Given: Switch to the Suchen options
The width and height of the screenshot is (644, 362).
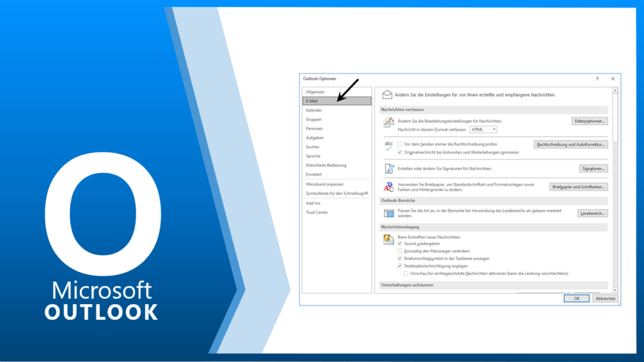Looking at the screenshot, I should click(337, 147).
